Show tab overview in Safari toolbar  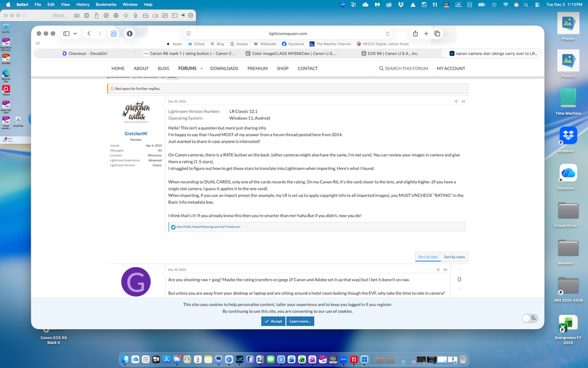click(437, 34)
